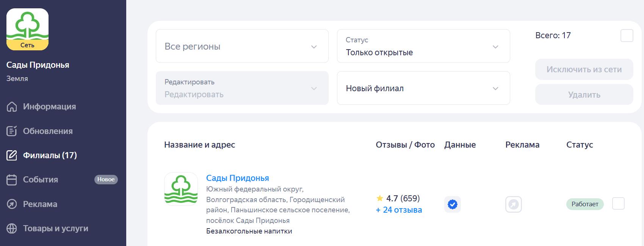644x246 pixels.
Task: Click the compass icon next to Реклама in the sidebar
Action: pyautogui.click(x=12, y=204)
